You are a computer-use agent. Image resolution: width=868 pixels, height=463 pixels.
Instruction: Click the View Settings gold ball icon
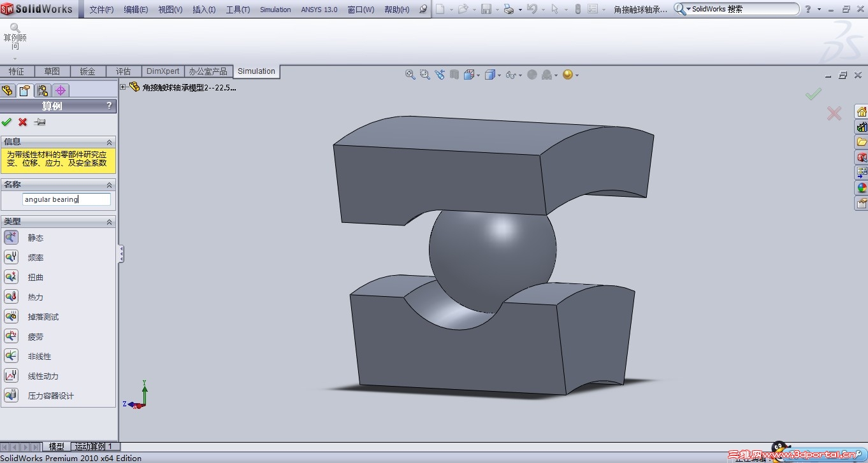click(x=568, y=75)
